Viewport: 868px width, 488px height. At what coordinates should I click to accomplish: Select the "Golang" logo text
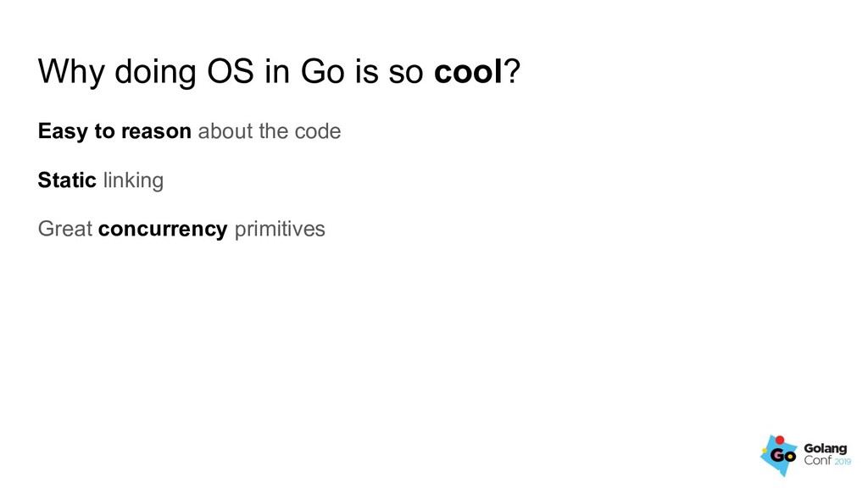826,449
